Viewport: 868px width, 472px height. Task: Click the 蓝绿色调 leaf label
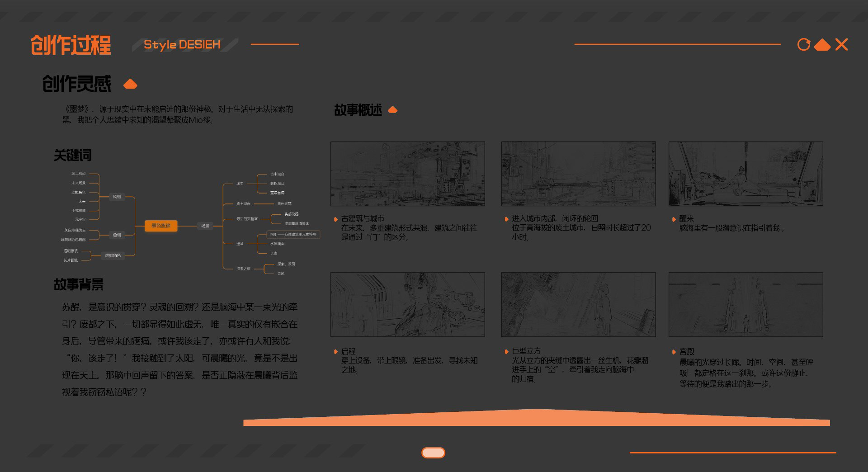click(x=278, y=193)
